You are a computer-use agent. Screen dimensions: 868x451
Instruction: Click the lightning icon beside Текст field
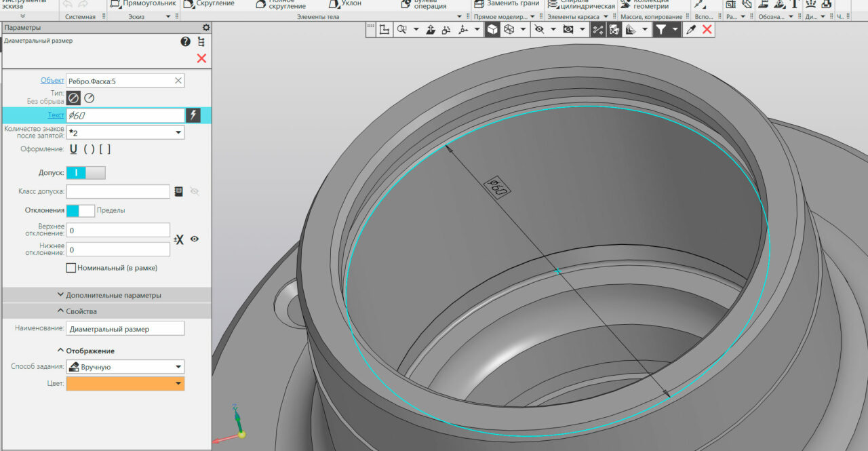coord(193,115)
